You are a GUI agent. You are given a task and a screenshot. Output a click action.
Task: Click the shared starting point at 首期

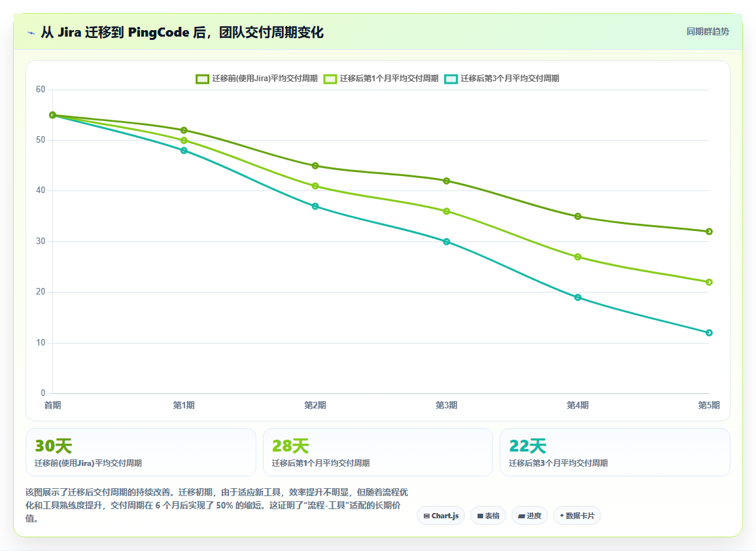point(52,115)
